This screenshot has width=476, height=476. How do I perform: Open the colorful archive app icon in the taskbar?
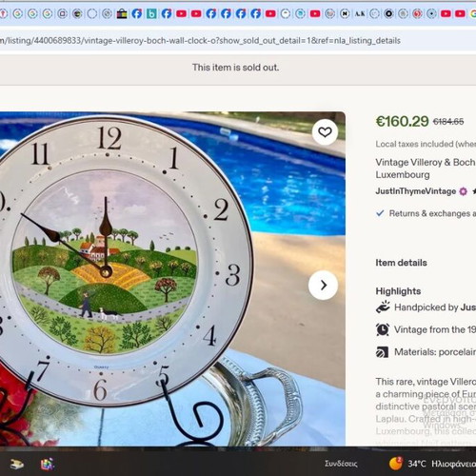click(x=48, y=465)
